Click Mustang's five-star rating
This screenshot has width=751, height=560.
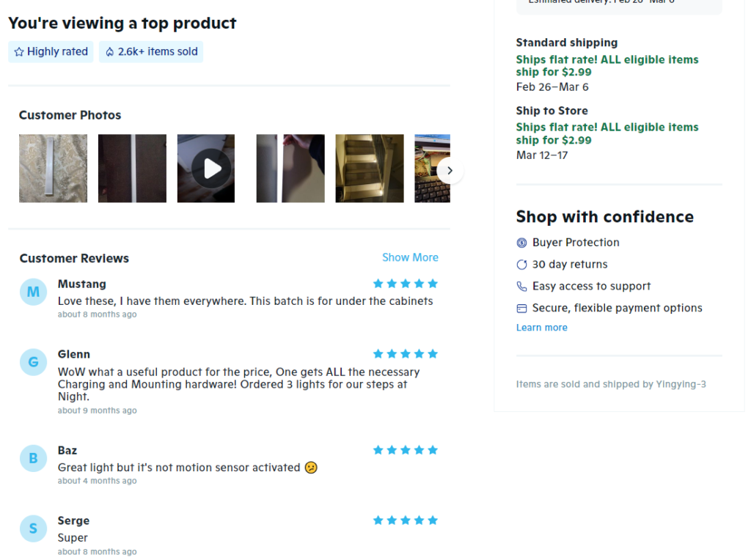405,284
